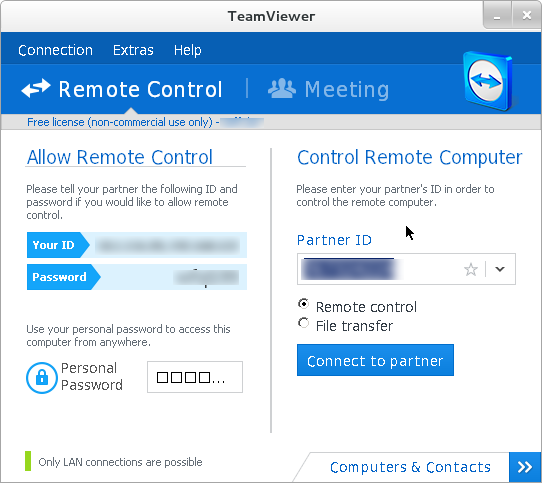Click the Your ID value field
The image size is (542, 483).
click(x=168, y=245)
